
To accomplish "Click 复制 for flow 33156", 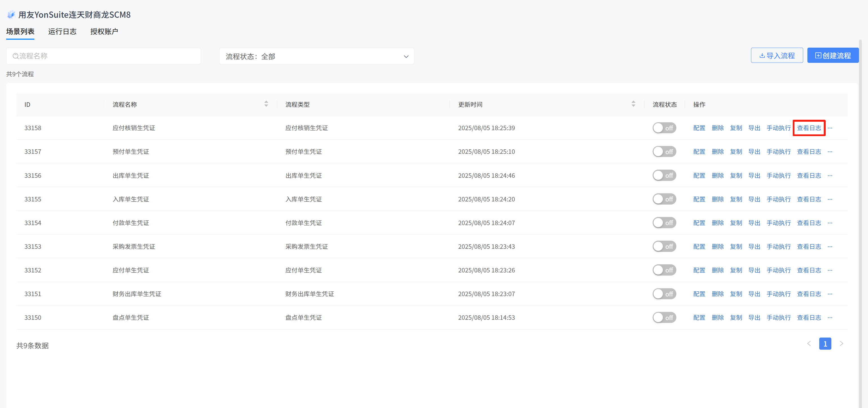I will (x=736, y=176).
